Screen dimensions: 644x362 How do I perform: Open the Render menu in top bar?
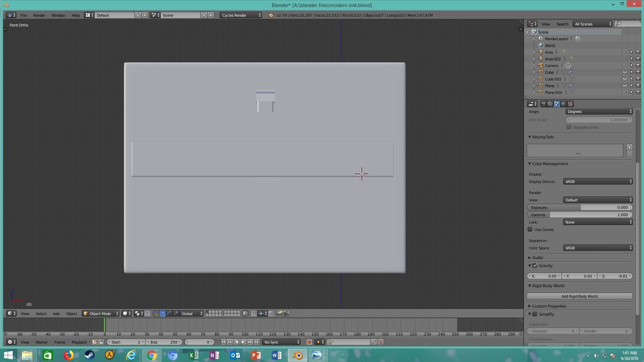click(x=39, y=15)
